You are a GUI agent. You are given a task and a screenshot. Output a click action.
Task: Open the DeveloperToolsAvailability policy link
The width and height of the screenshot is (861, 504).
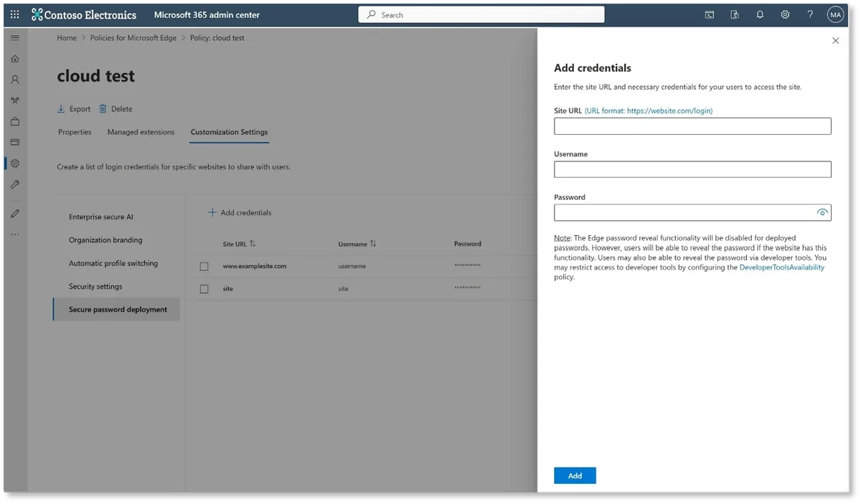pyautogui.click(x=782, y=267)
